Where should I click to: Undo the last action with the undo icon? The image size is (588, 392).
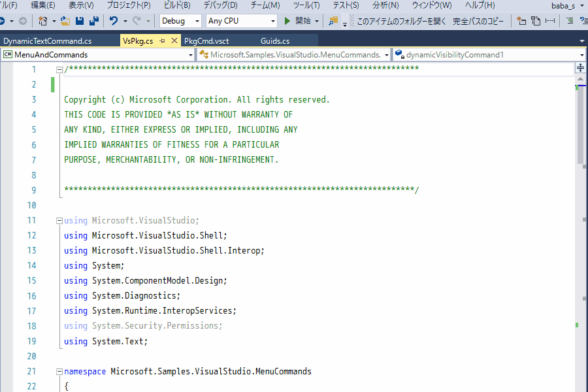click(x=114, y=21)
